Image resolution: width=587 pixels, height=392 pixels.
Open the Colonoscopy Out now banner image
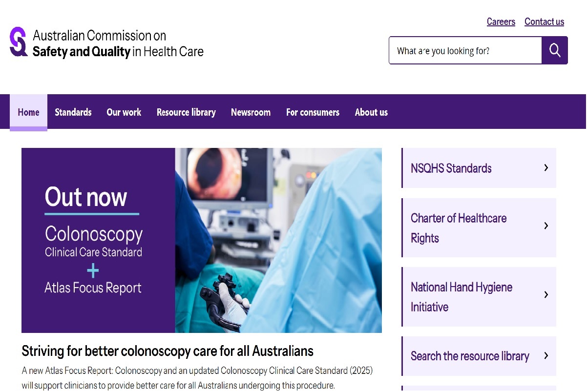(201, 240)
